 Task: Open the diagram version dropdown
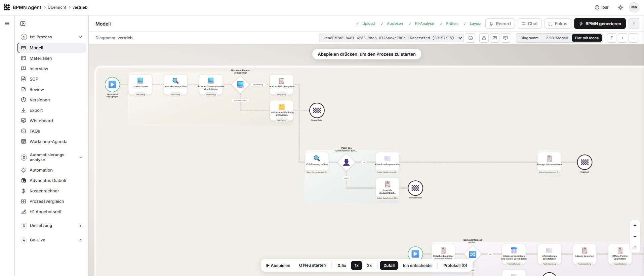tap(391, 38)
